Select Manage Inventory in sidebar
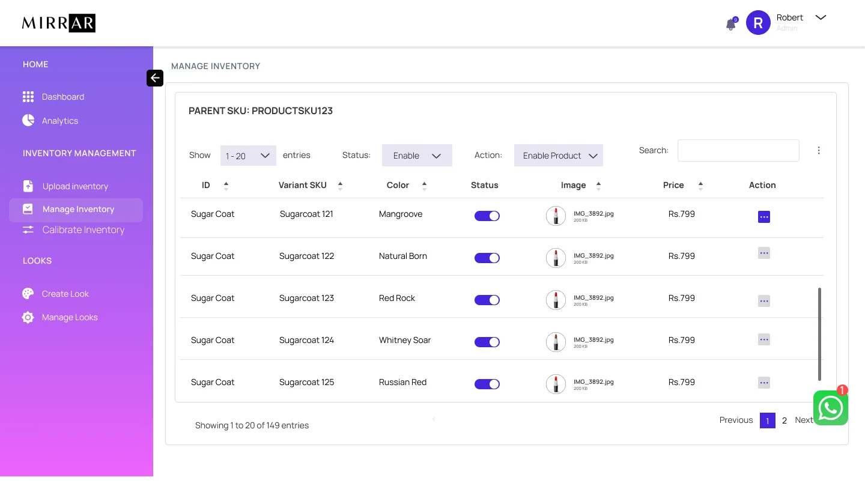Image resolution: width=865 pixels, height=504 pixels. (76, 210)
